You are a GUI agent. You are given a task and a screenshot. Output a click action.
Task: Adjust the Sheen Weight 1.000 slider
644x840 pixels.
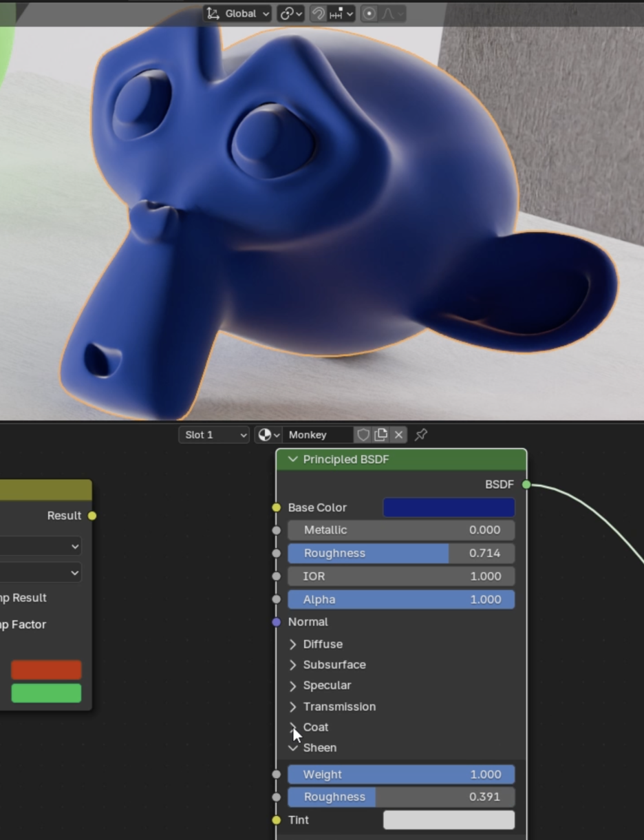(401, 775)
